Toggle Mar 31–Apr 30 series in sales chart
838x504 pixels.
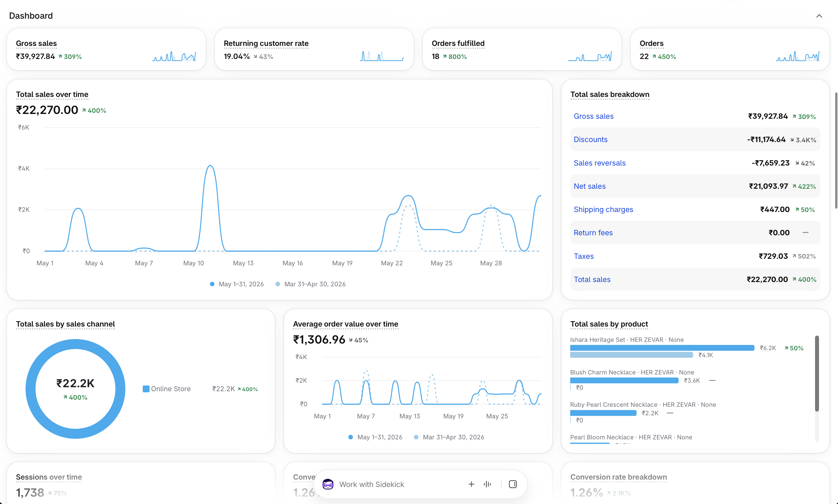tap(311, 284)
